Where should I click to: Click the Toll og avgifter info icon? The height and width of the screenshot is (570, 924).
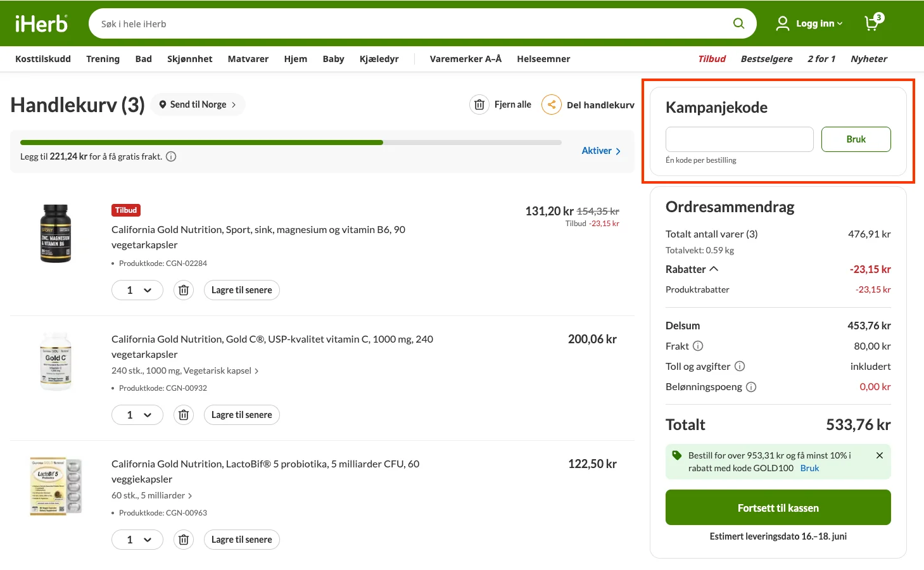[740, 366]
